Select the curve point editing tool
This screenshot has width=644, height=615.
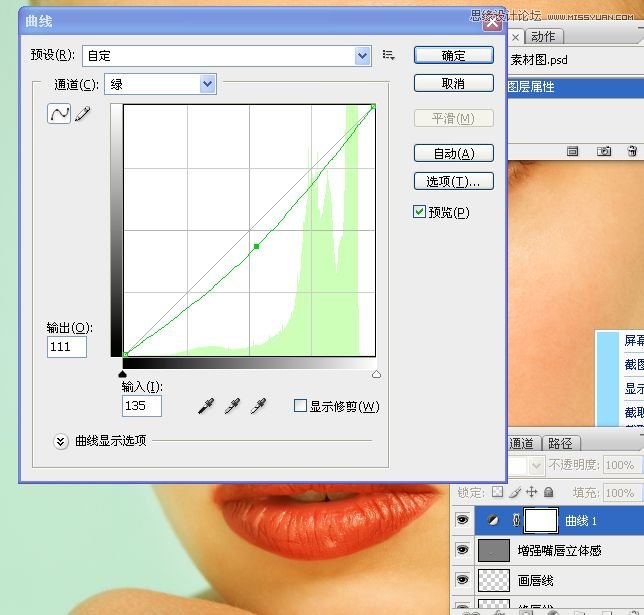(x=59, y=114)
